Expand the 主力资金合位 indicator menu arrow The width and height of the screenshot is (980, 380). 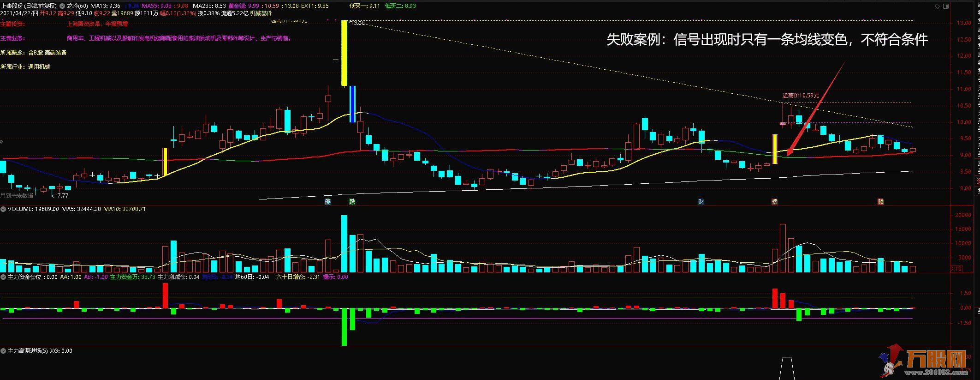click(3, 277)
